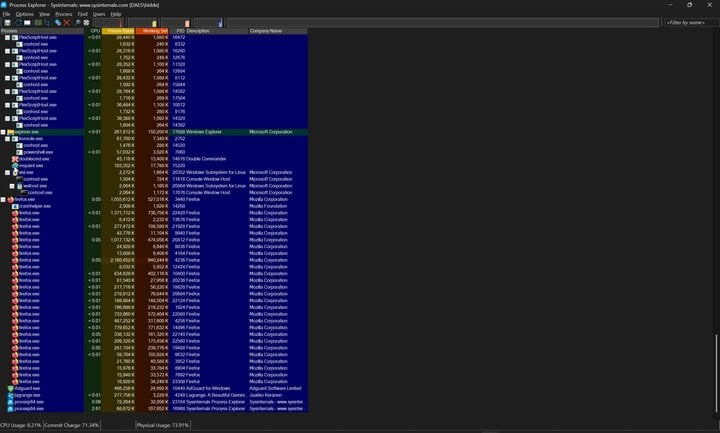Sort by the PID column header

coord(178,31)
